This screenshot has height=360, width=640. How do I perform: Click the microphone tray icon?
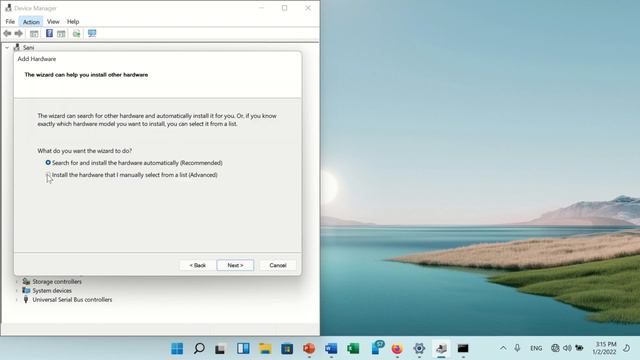pyautogui.click(x=517, y=348)
